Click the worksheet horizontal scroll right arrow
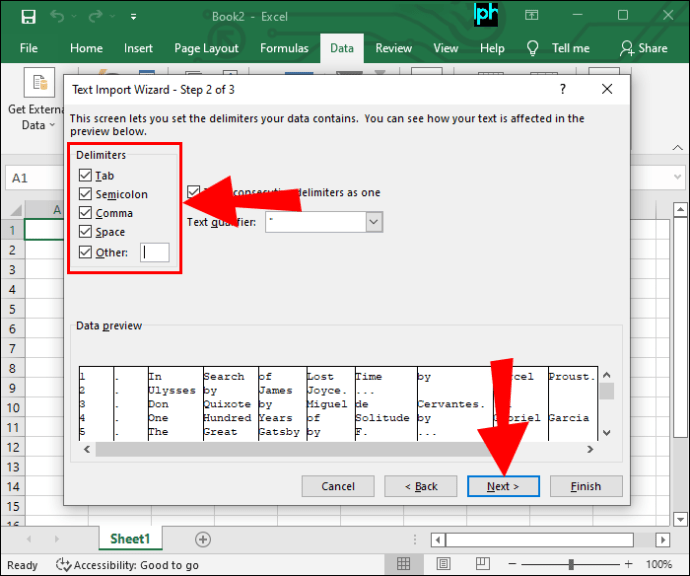 pos(663,539)
